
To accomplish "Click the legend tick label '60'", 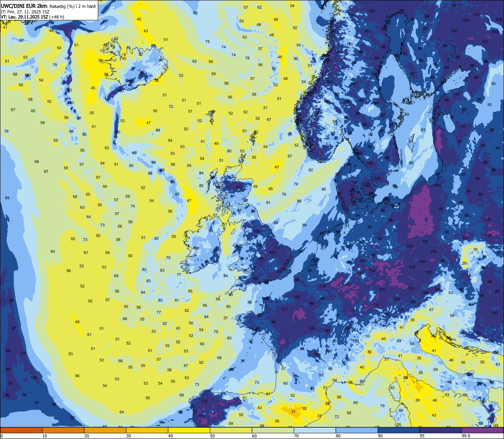I will [x=254, y=436].
